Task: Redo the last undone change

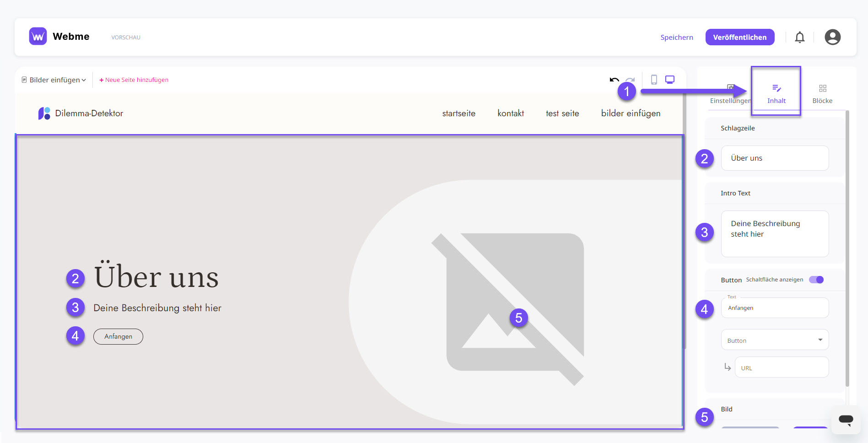Action: point(631,80)
